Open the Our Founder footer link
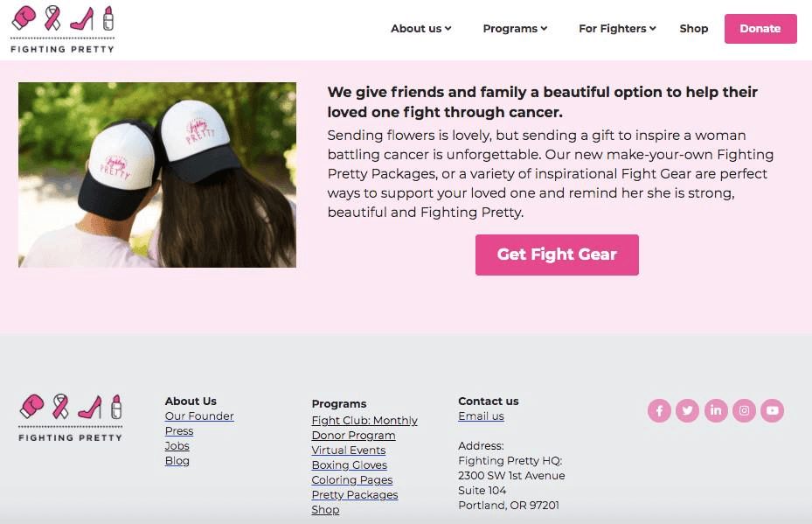This screenshot has height=524, width=812. [x=199, y=416]
